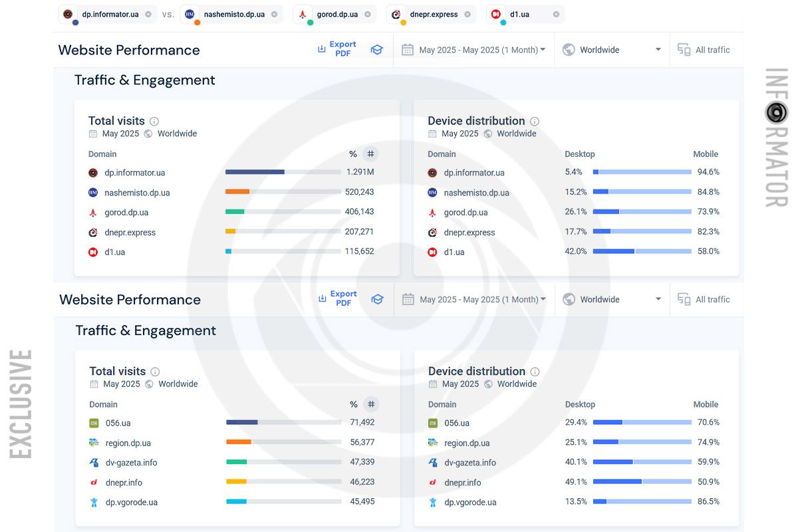Screen dimensions: 798x532
Task: Switch lower Total visits to percent view
Action: pyautogui.click(x=354, y=404)
